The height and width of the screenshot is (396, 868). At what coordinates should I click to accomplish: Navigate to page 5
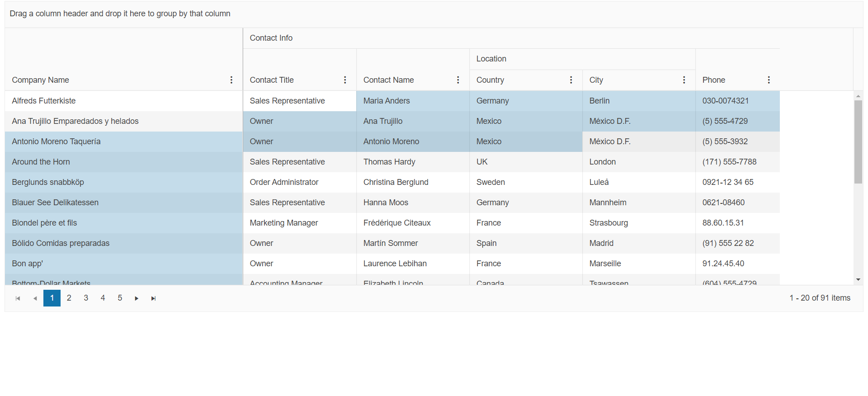point(120,298)
